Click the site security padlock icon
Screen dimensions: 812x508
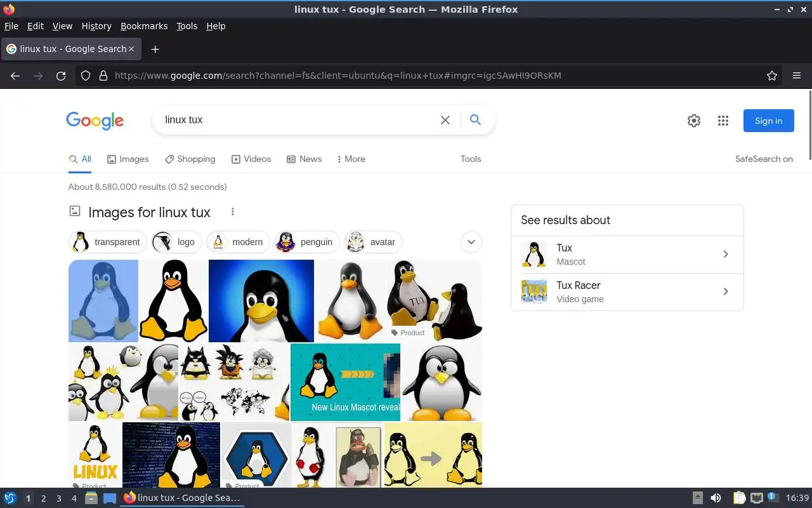(x=103, y=76)
